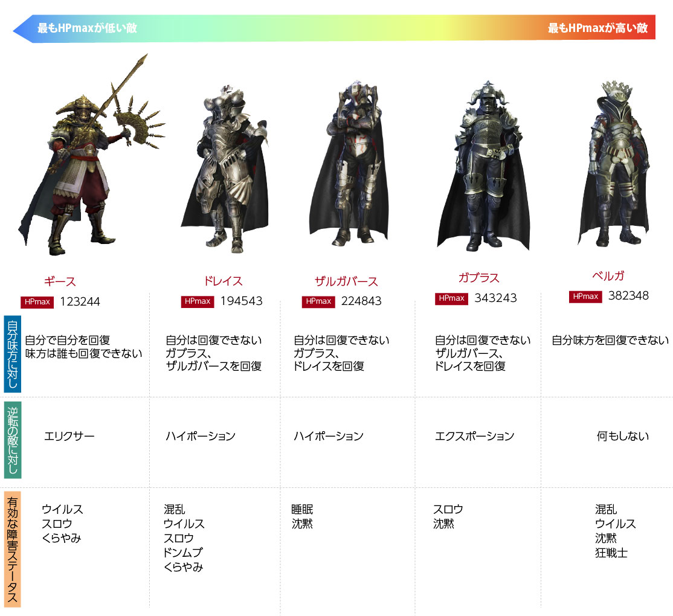Viewport: 673px width, 616px height.
Task: Select the ギース name label
Action: tap(60, 281)
